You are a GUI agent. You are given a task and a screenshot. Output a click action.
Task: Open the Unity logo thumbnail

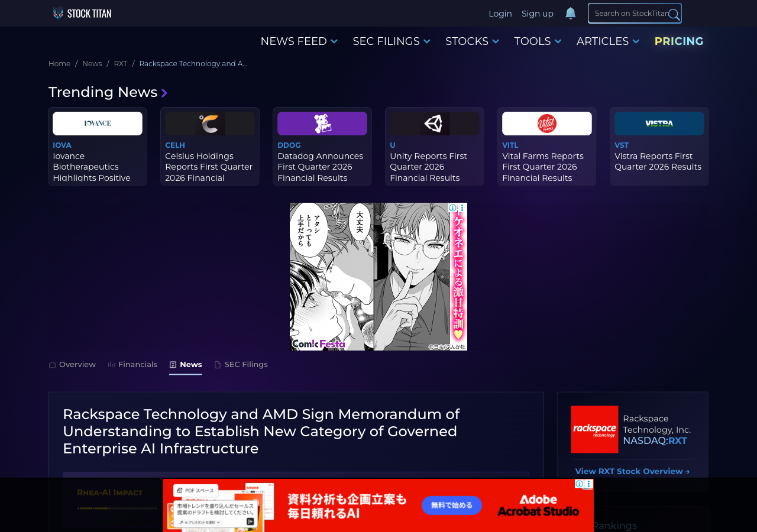(435, 124)
